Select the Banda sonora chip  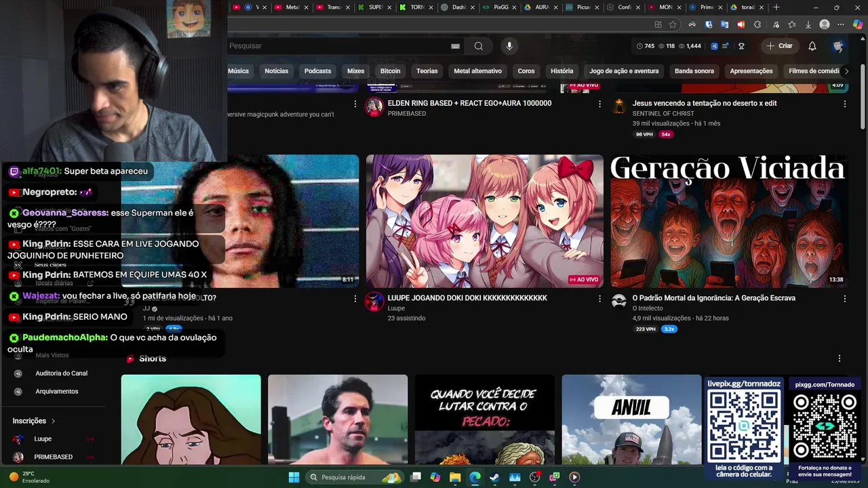click(694, 71)
